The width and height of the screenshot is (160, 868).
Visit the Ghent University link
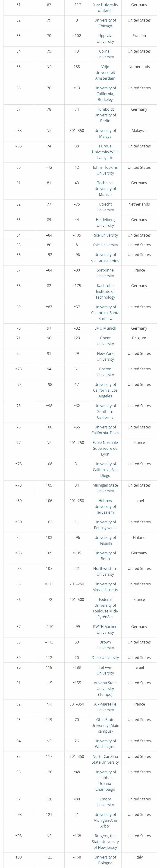[x=105, y=341]
